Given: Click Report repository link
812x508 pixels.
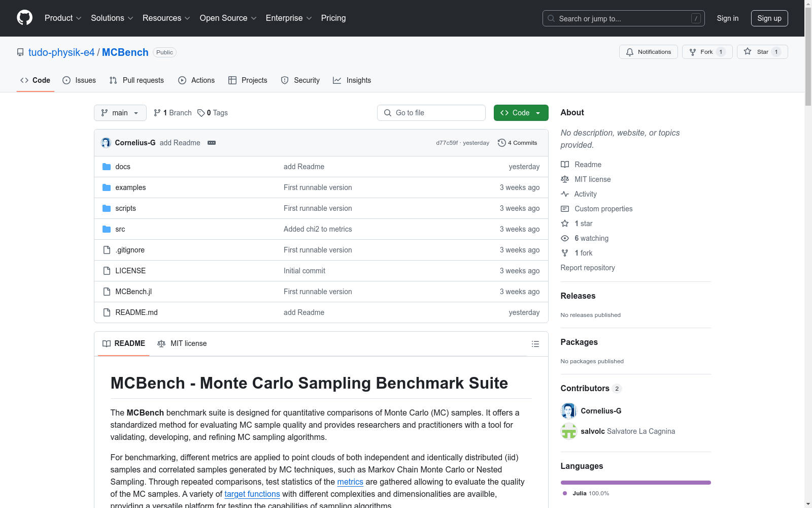Looking at the screenshot, I should [x=588, y=268].
